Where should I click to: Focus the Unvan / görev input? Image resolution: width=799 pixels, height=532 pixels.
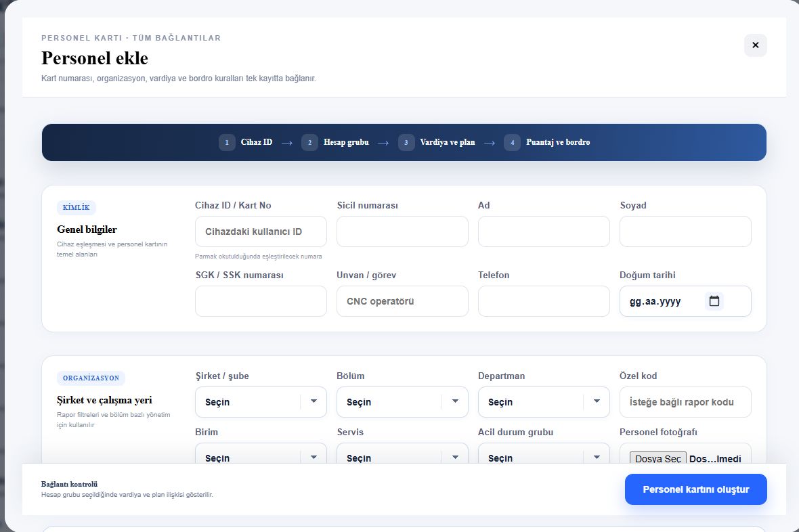[403, 301]
